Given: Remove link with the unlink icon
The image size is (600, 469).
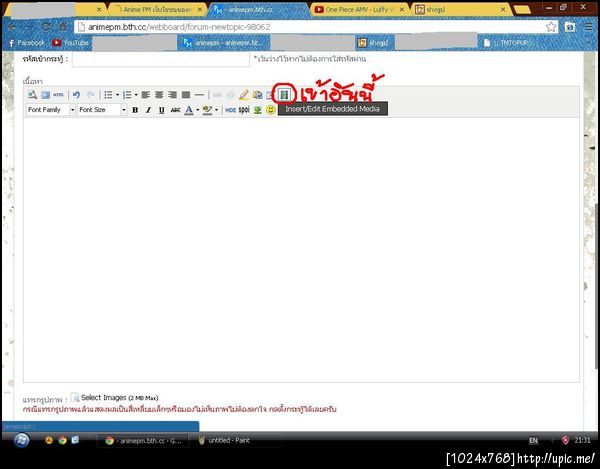Looking at the screenshot, I should click(x=231, y=95).
